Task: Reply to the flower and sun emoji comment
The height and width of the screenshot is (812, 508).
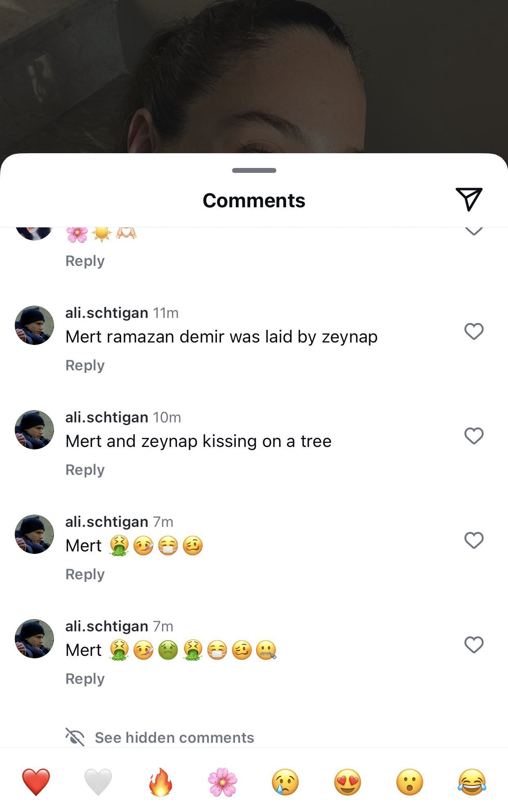Action: 85,261
